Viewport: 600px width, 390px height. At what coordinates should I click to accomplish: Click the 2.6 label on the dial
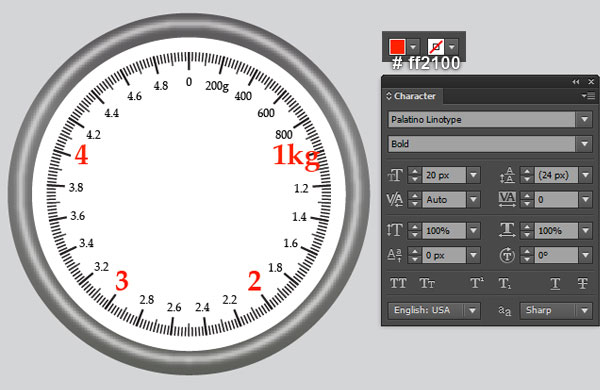point(174,307)
